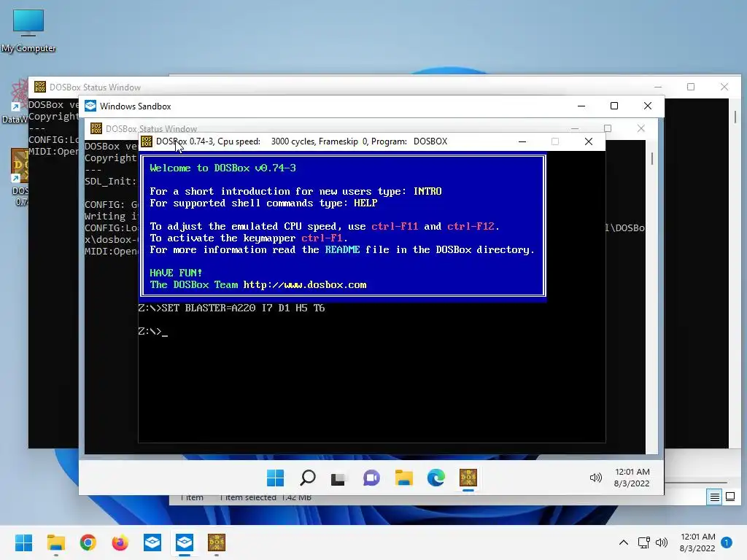
Task: Open the first Windows Sandbox taskbar icon
Action: [x=152, y=542]
